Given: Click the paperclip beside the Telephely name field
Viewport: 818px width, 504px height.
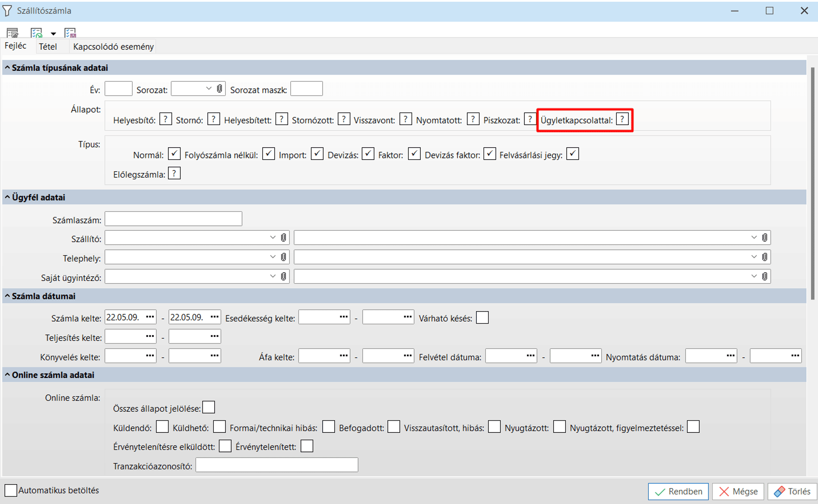Looking at the screenshot, I should tap(764, 257).
